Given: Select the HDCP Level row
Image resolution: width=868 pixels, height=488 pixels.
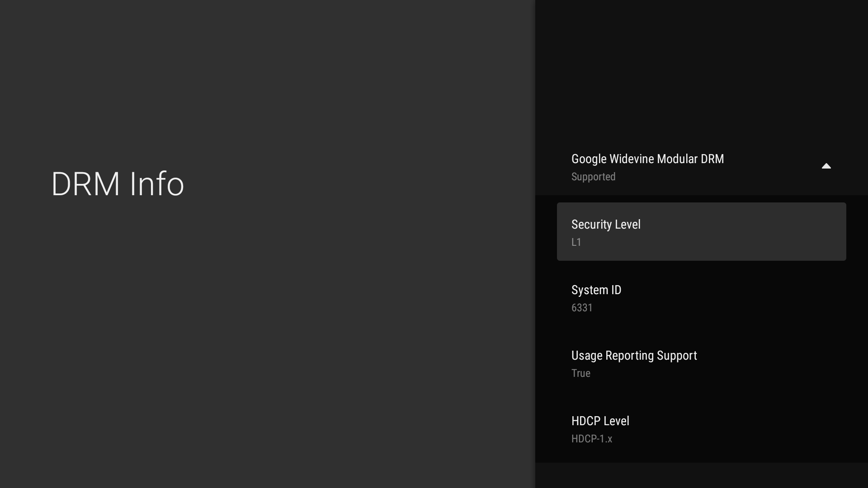Looking at the screenshot, I should tap(701, 429).
